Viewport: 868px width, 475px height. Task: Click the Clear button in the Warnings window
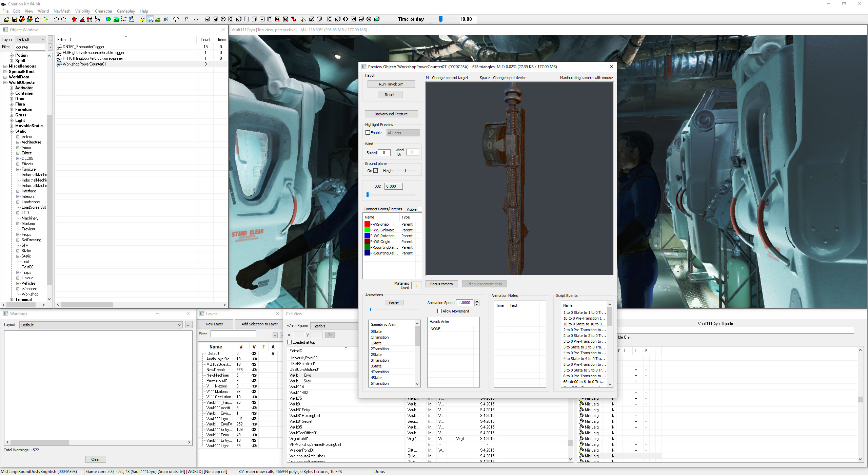(x=96, y=459)
